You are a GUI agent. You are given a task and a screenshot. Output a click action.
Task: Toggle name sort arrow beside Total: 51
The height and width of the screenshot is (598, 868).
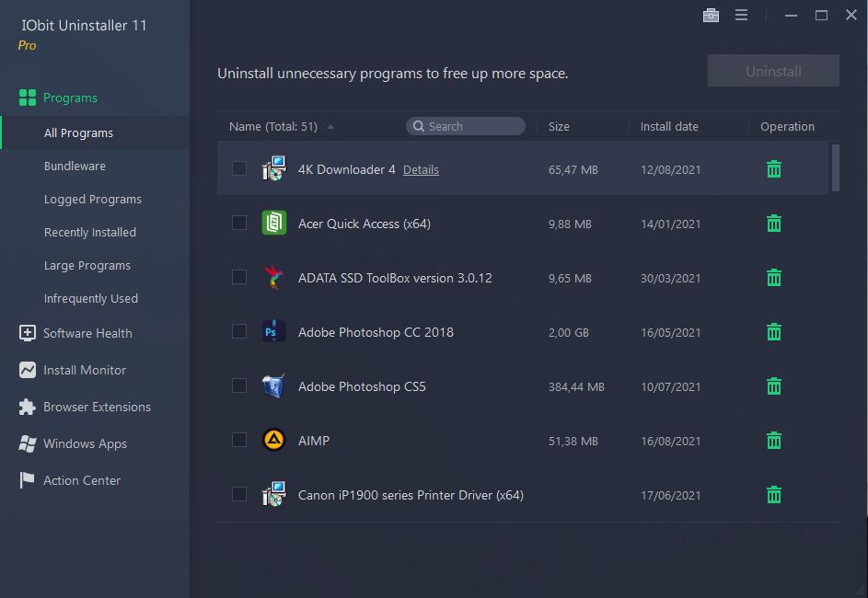[330, 127]
